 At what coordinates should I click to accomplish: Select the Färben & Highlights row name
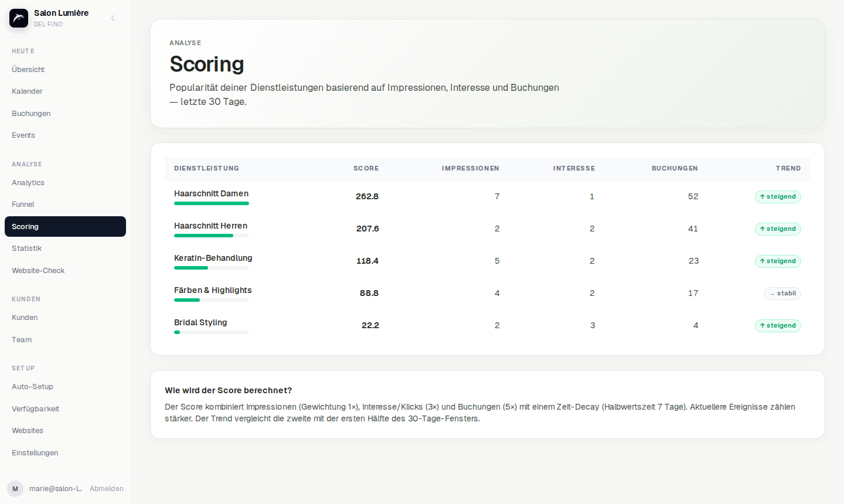pos(213,290)
